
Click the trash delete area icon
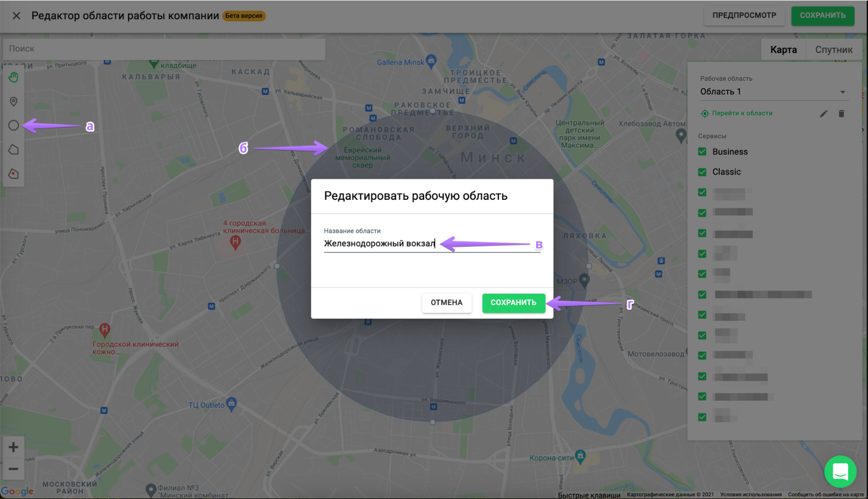pyautogui.click(x=841, y=114)
